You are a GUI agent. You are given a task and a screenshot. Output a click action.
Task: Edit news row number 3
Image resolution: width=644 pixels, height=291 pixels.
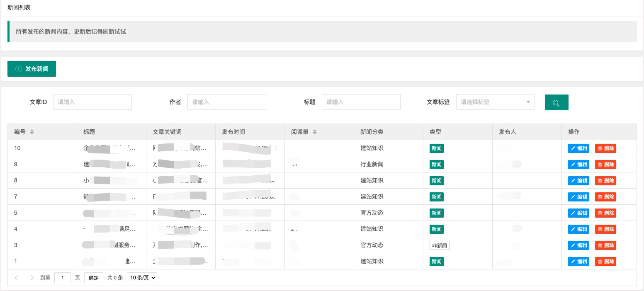click(578, 245)
